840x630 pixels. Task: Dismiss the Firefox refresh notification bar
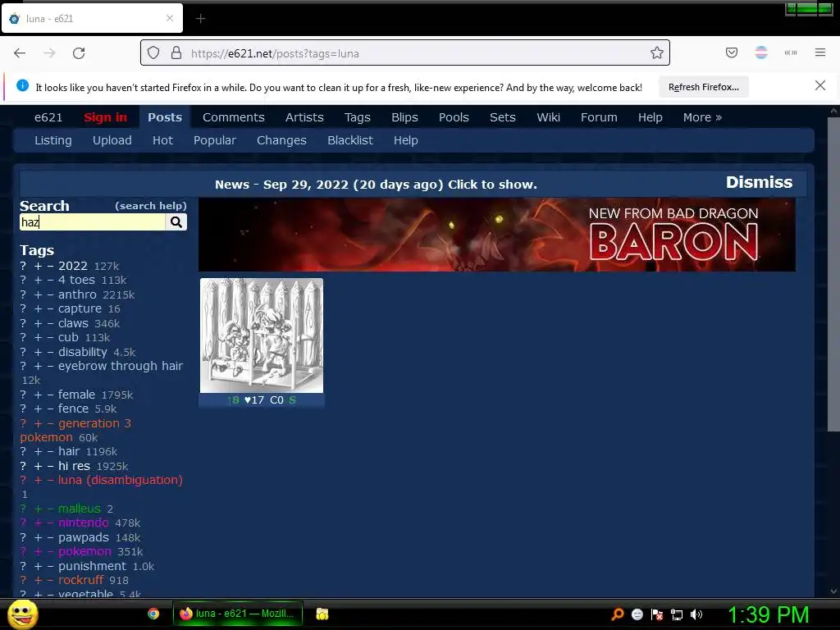(820, 85)
